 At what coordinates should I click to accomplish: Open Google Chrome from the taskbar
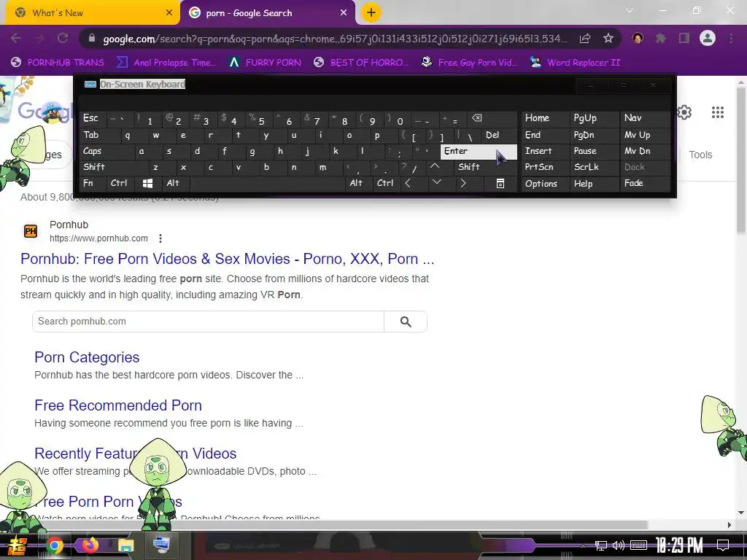click(x=54, y=545)
